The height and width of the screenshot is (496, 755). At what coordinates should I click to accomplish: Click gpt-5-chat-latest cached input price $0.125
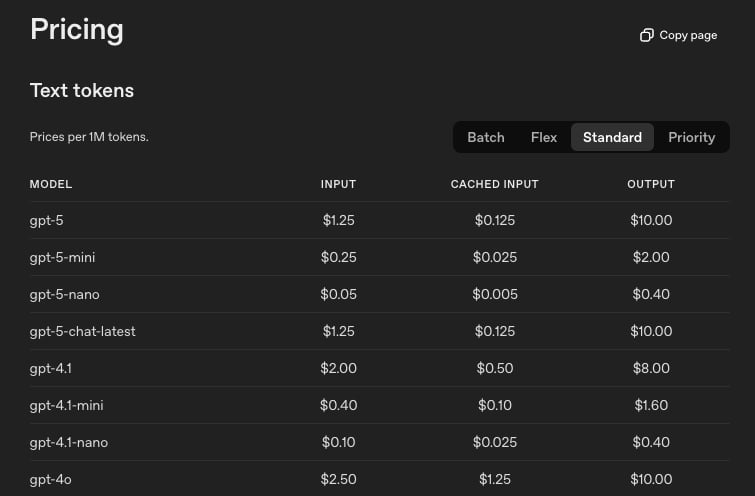(x=495, y=331)
